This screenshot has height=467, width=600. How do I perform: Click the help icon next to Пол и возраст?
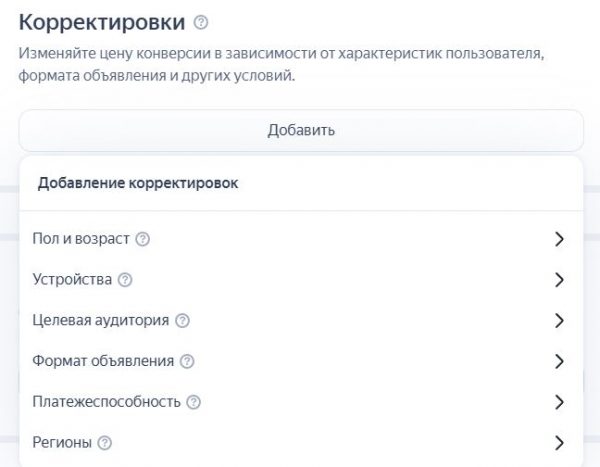point(142,239)
